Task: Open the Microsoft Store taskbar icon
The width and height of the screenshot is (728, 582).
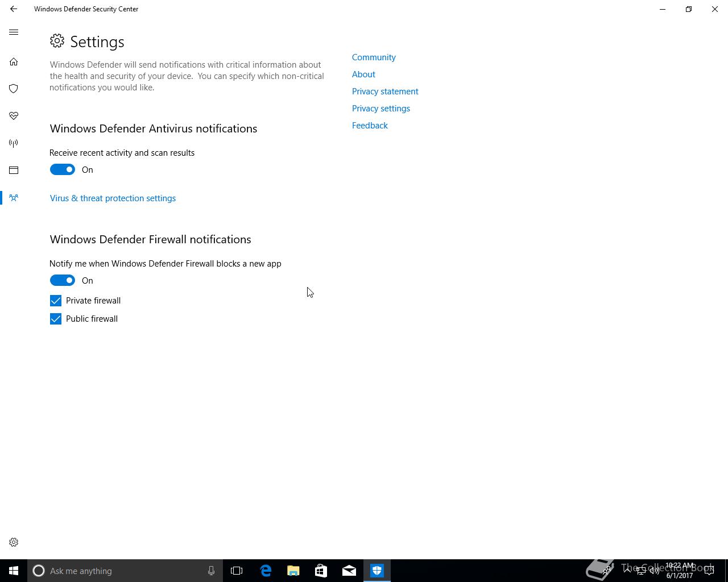Action: tap(321, 571)
